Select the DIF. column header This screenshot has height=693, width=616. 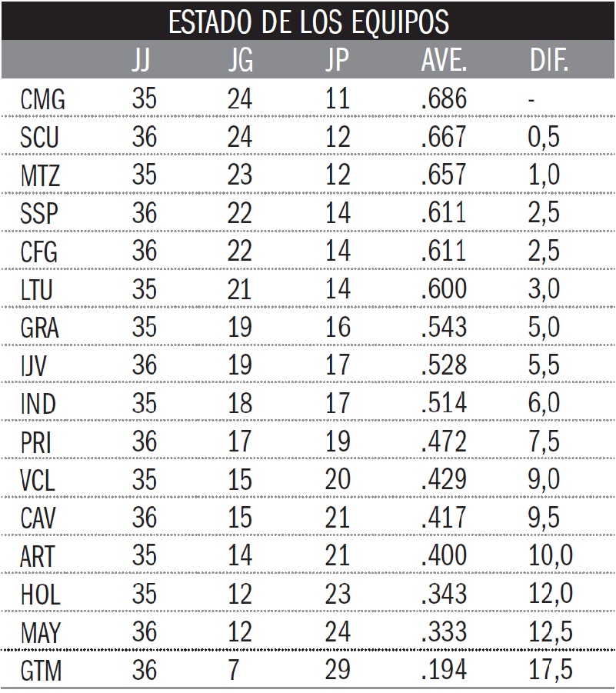[548, 59]
